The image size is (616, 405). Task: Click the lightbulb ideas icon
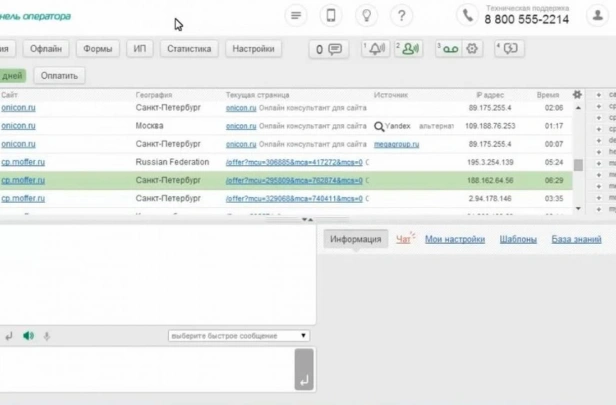(x=366, y=16)
